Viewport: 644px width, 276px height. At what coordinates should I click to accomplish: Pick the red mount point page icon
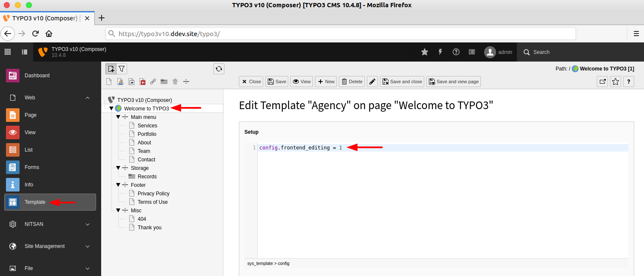[142, 82]
